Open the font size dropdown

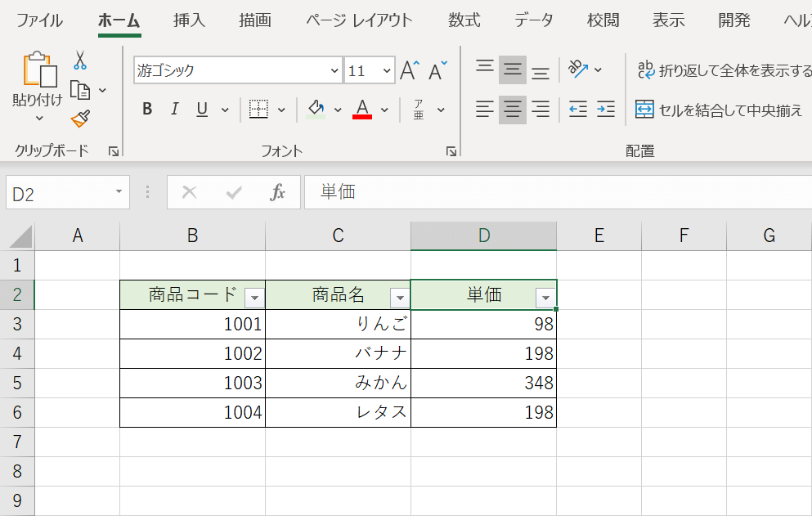tap(386, 70)
